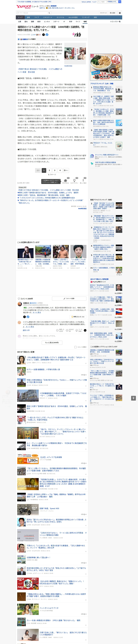Click もっと見る(269件) comments button
The height and width of the screenshot is (644, 138).
[52, 343]
